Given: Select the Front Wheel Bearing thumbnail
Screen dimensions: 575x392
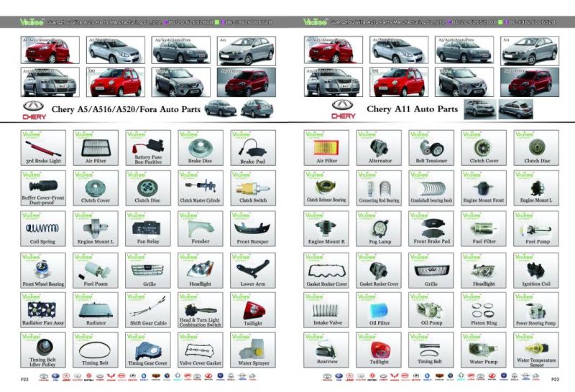Looking at the screenshot, I should point(43,271).
